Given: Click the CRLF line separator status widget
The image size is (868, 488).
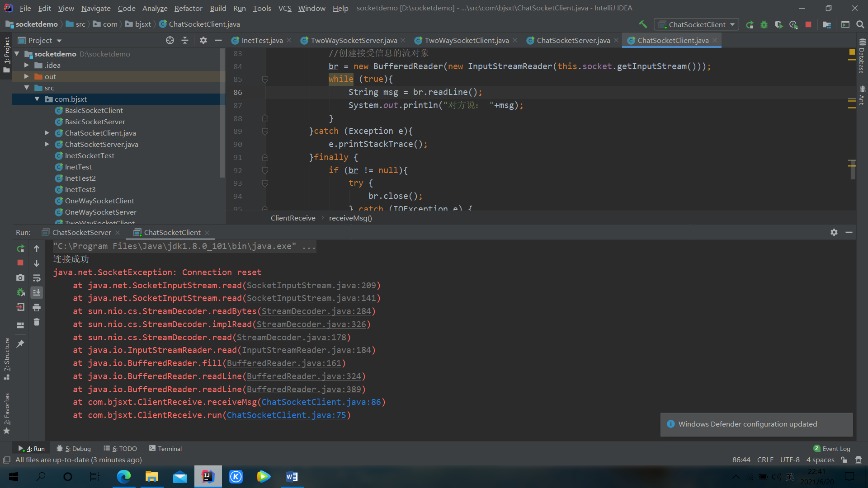Looking at the screenshot, I should point(765,460).
